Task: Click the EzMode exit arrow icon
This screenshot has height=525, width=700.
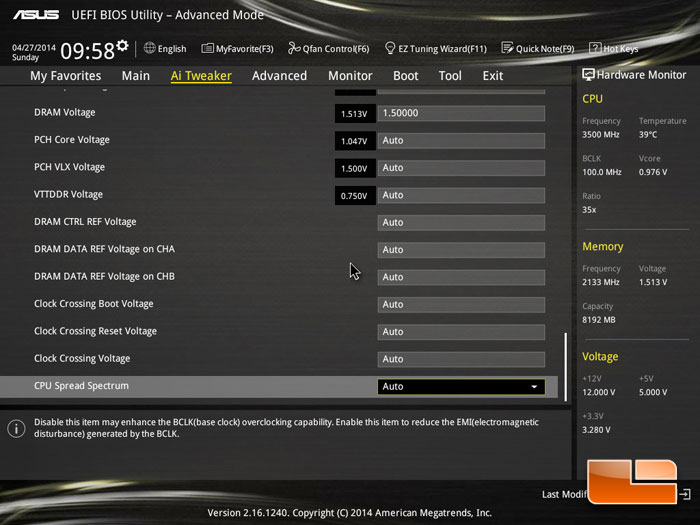Action: point(684,494)
